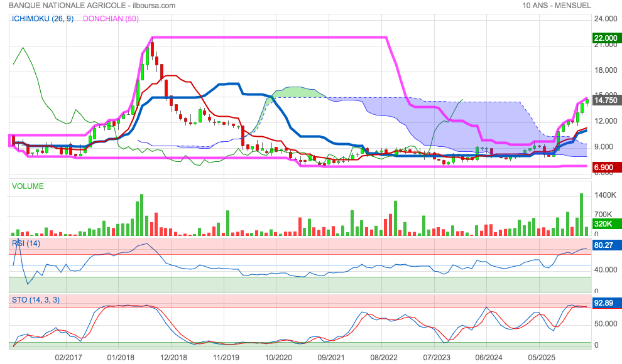Click the grey 14.750 current price tag

pos(606,100)
